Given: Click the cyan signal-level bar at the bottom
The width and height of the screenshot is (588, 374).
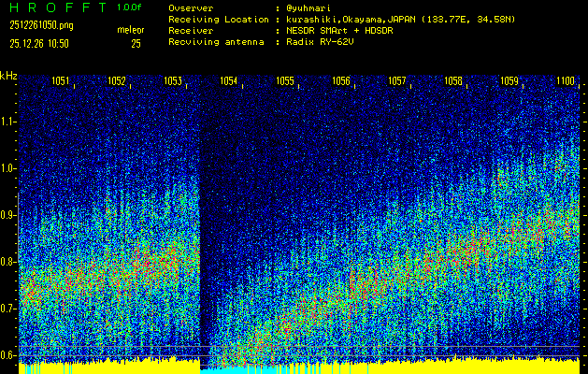Looking at the screenshot, I should click(240, 370).
